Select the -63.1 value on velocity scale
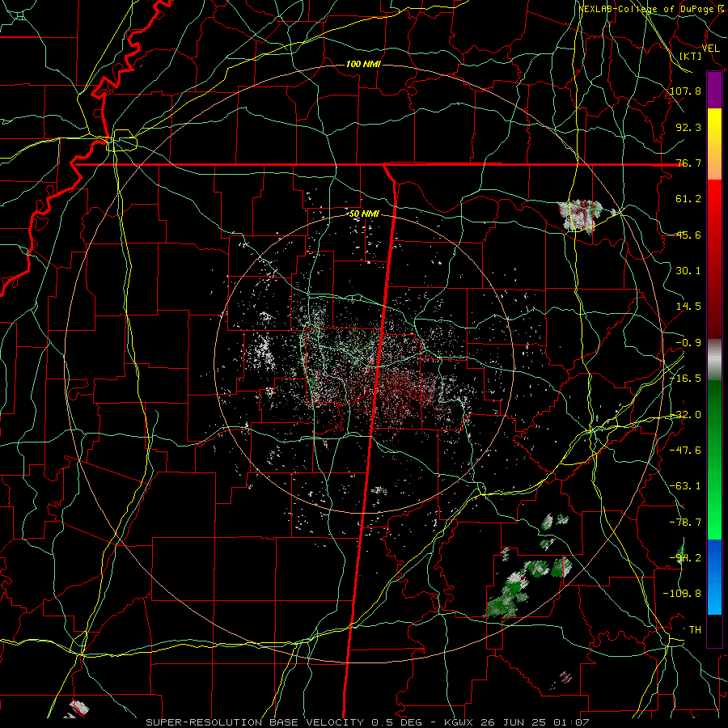Screen dimensions: 728x728 point(686,485)
